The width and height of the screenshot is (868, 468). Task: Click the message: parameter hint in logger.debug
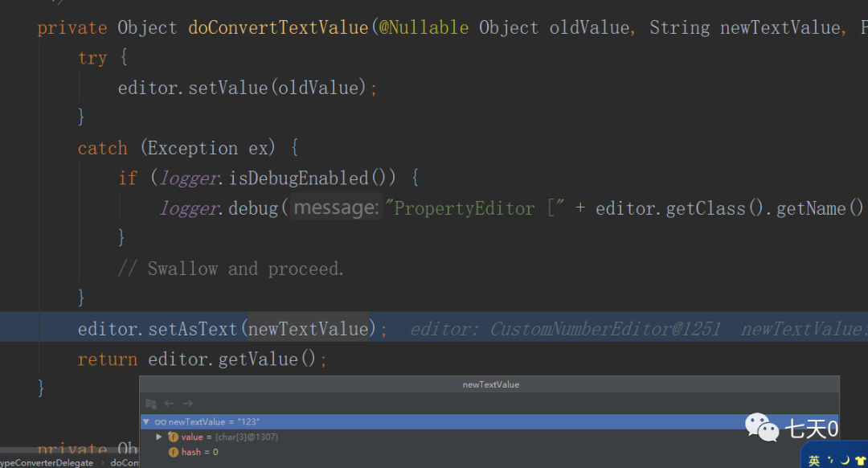click(336, 207)
